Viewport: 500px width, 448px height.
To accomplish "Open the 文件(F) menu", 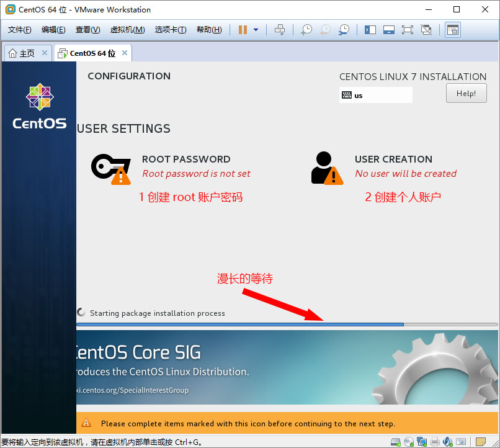I will tap(19, 30).
